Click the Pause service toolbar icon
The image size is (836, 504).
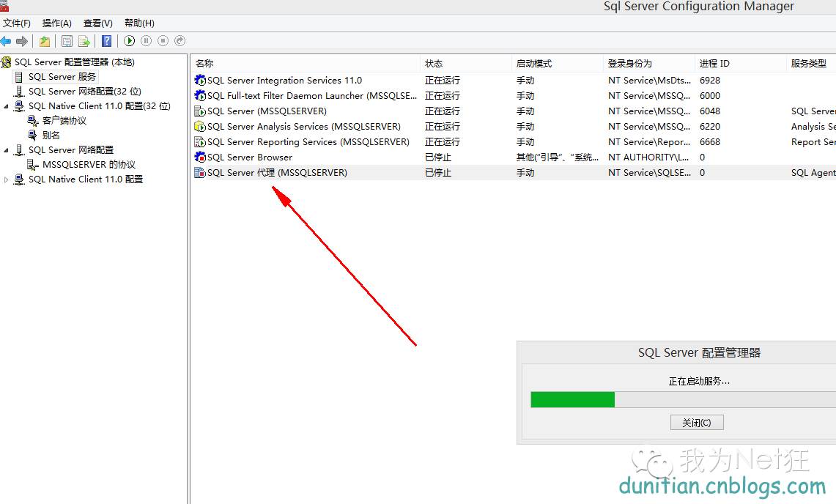point(146,40)
